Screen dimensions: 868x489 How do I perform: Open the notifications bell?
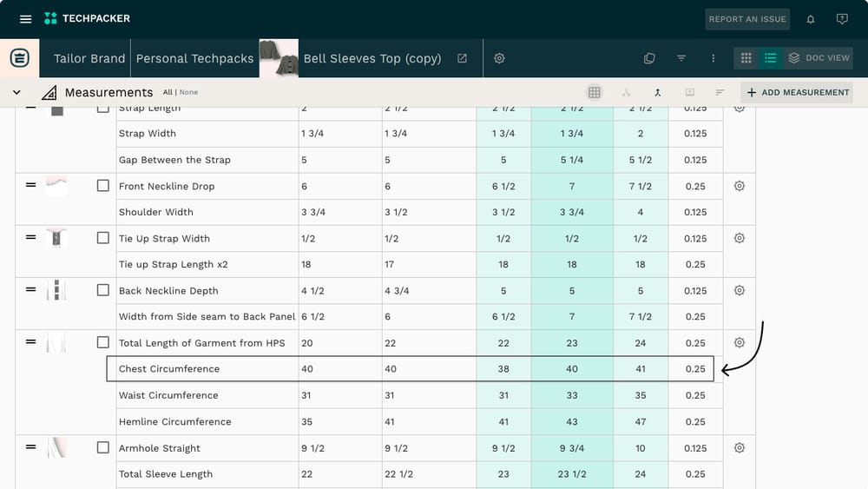pos(811,19)
